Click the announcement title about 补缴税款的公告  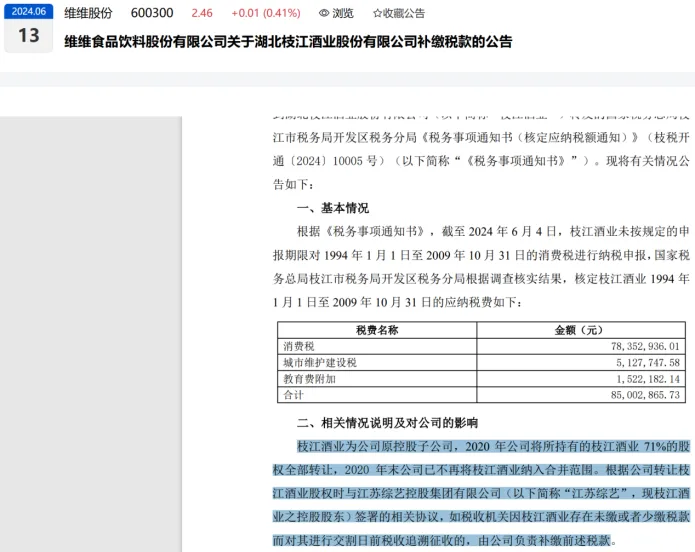pos(288,42)
